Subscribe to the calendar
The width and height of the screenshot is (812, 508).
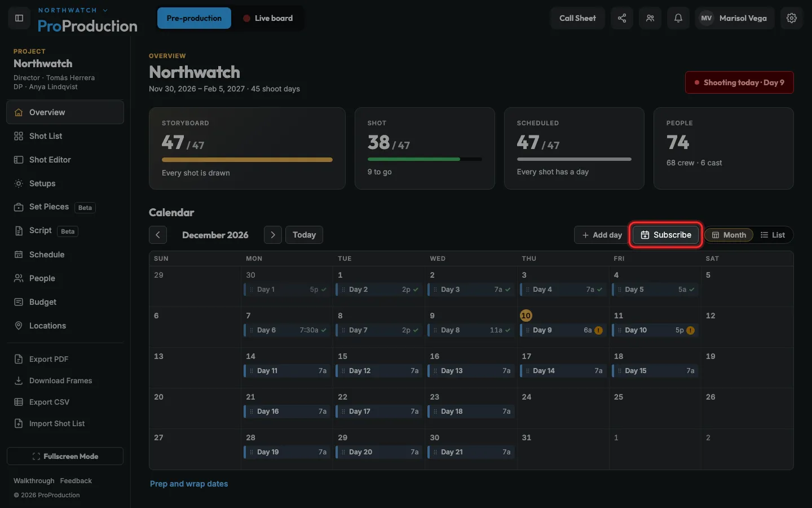pyautogui.click(x=665, y=235)
